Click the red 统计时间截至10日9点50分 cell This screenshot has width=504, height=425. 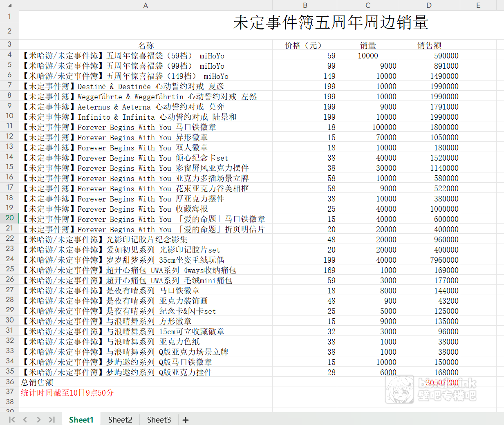(x=67, y=393)
